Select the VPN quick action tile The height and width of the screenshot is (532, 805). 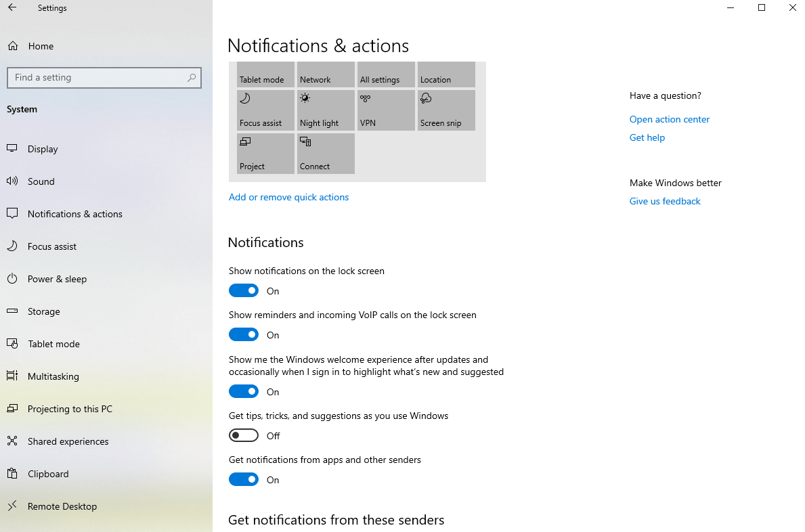point(386,110)
